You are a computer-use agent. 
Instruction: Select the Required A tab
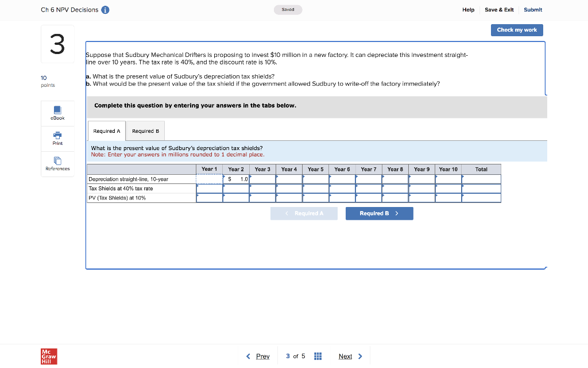coord(106,131)
